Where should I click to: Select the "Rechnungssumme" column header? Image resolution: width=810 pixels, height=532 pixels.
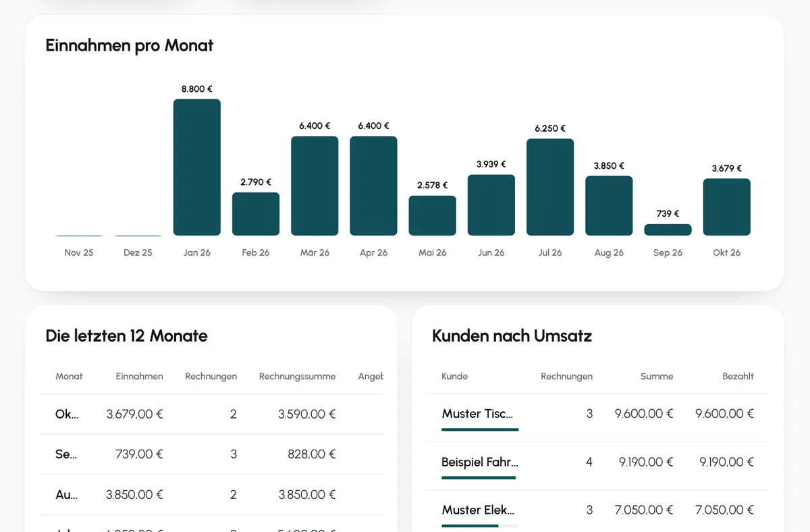(297, 376)
